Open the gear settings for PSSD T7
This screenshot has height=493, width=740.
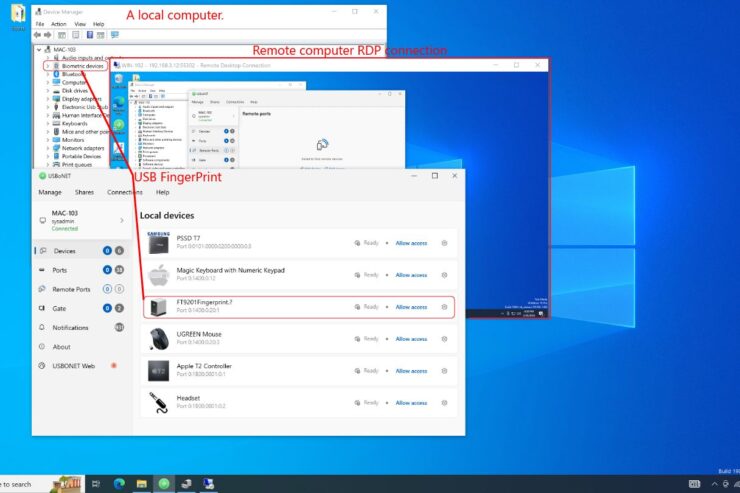click(444, 243)
